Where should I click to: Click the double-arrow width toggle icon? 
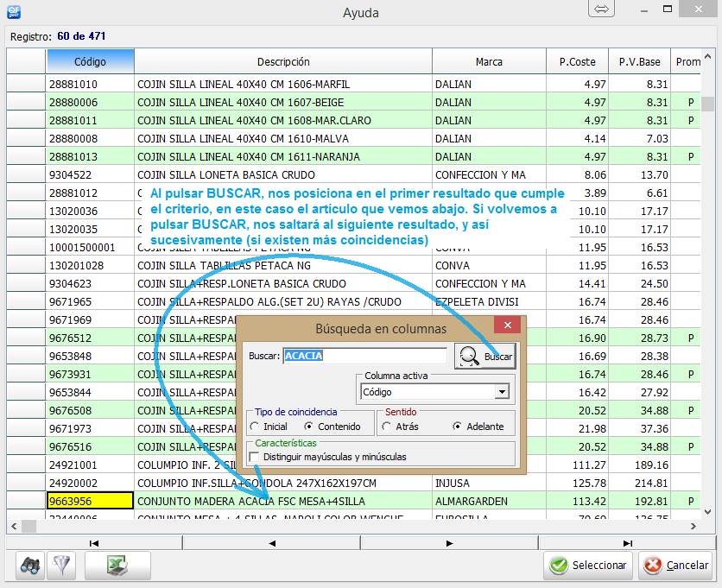(601, 9)
